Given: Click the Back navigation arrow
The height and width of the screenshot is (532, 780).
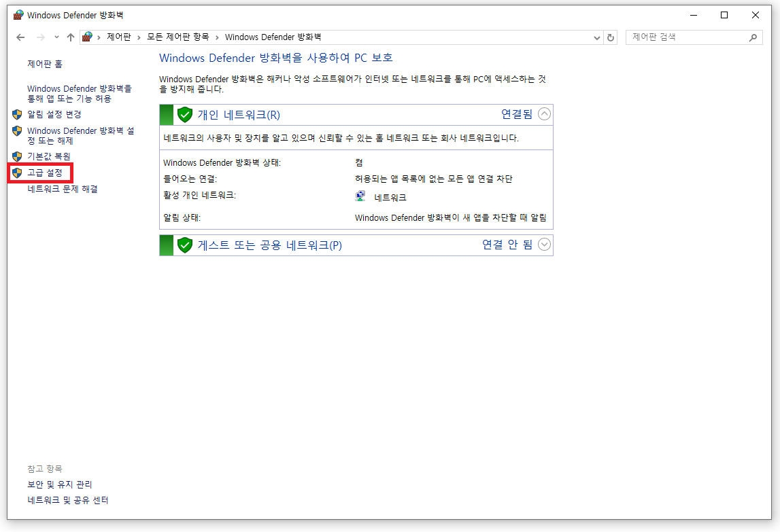Looking at the screenshot, I should click(20, 37).
